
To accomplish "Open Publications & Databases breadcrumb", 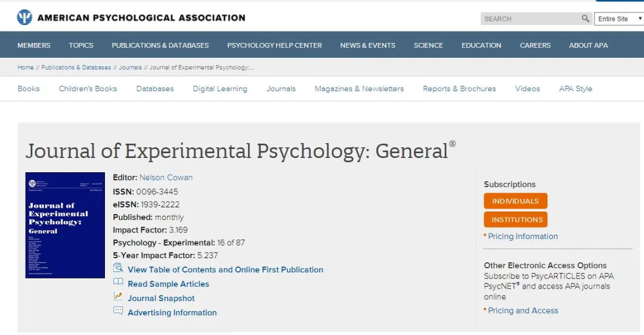I will (76, 67).
